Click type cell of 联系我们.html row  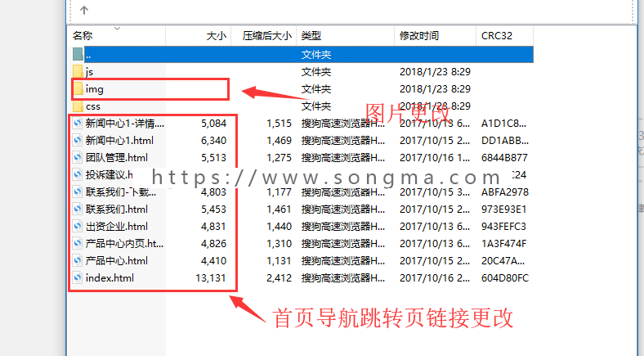[x=343, y=210]
